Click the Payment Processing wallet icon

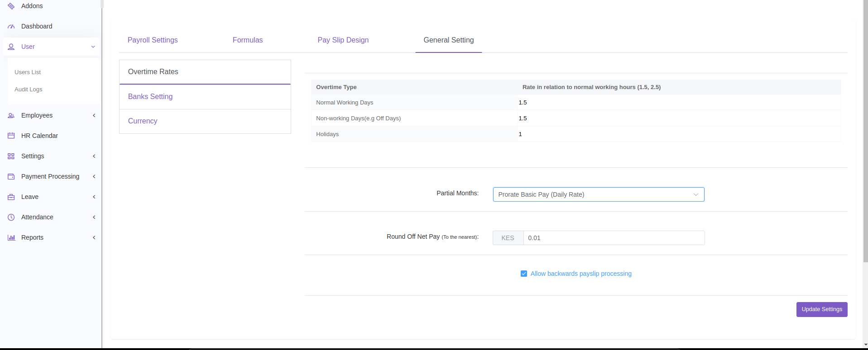pos(11,177)
